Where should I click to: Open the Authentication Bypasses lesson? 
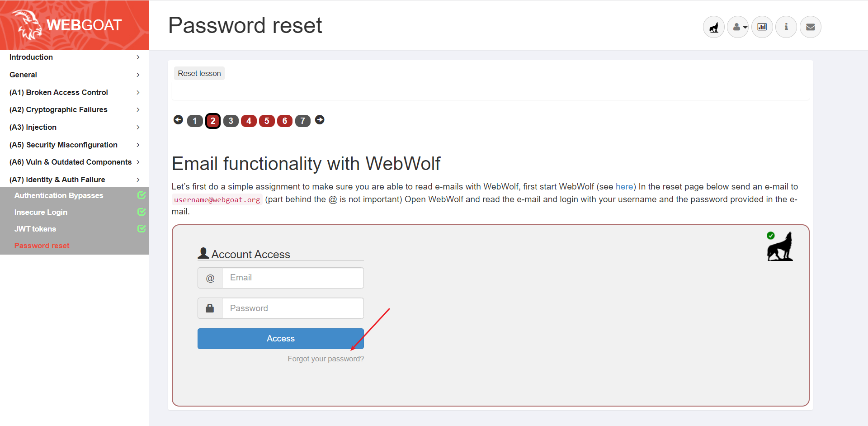point(59,195)
